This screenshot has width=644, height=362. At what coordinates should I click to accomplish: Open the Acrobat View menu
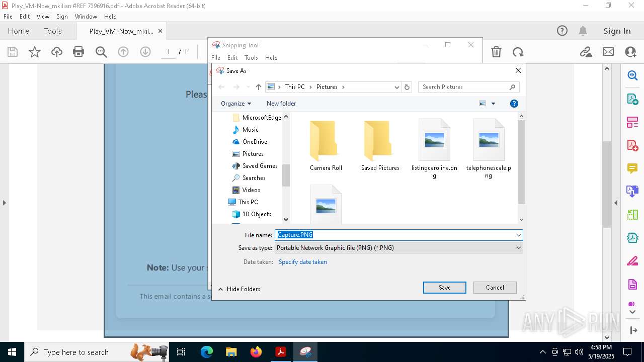click(43, 17)
